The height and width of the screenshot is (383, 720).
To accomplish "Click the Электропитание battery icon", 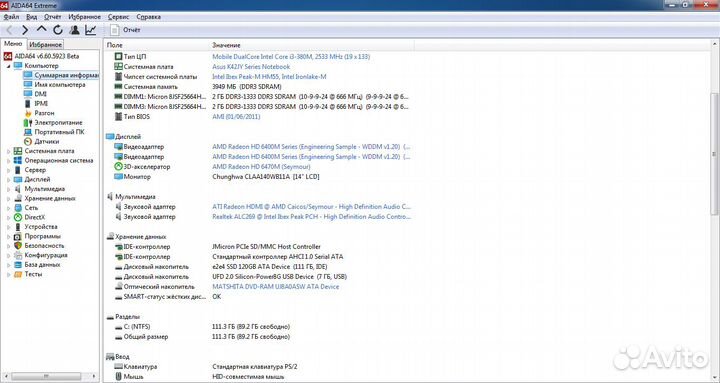I will (28, 123).
